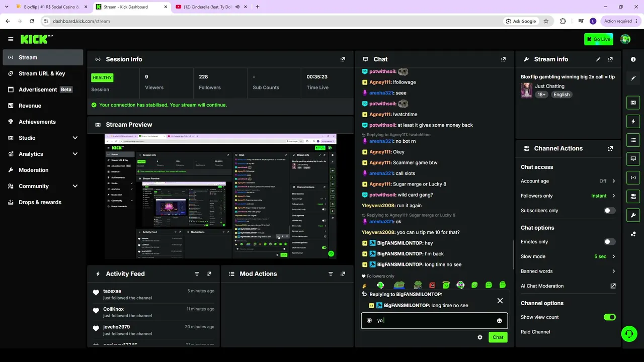Toggle the wrench widget in right rail
The image size is (644, 362).
tap(633, 215)
